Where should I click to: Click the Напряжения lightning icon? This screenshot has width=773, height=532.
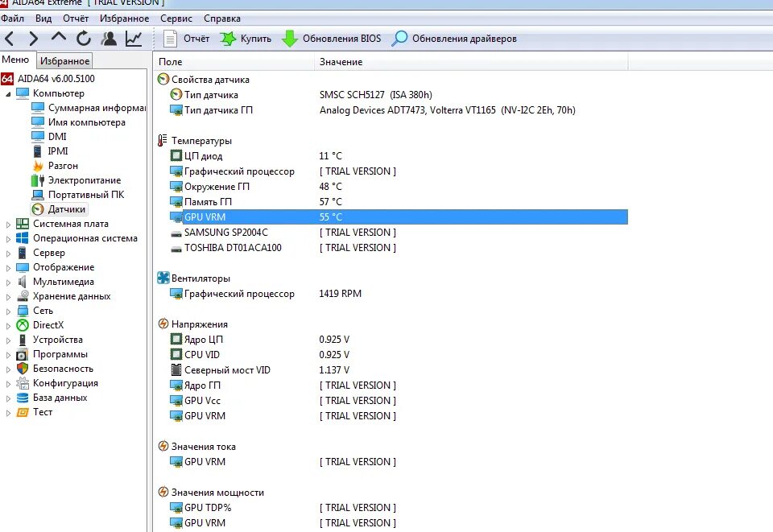(x=163, y=324)
